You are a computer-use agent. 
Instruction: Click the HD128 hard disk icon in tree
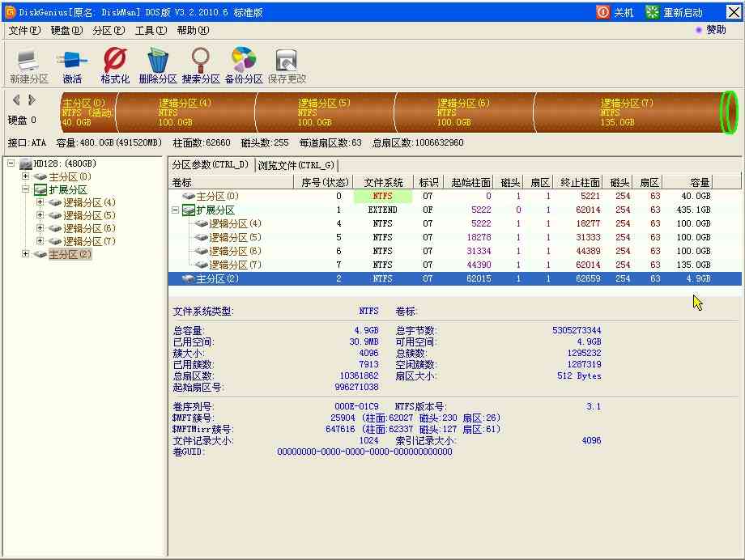26,163
